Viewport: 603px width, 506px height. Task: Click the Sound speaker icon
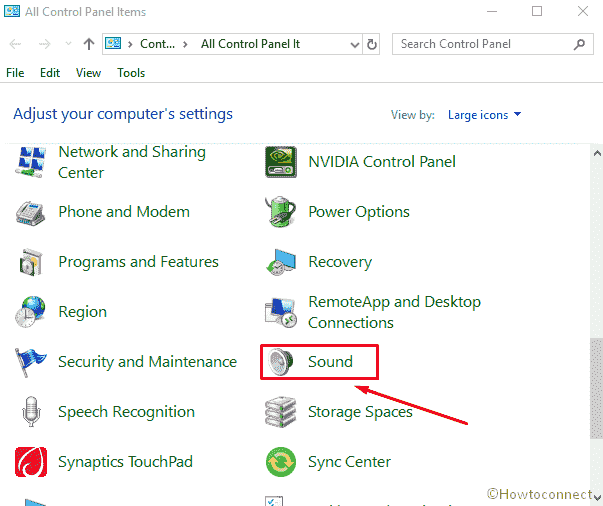281,362
